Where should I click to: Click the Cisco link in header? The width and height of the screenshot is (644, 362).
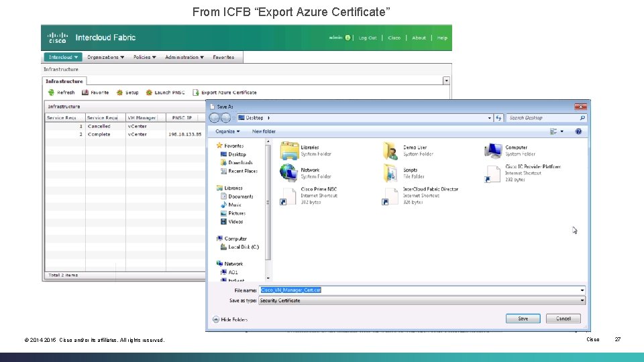394,38
